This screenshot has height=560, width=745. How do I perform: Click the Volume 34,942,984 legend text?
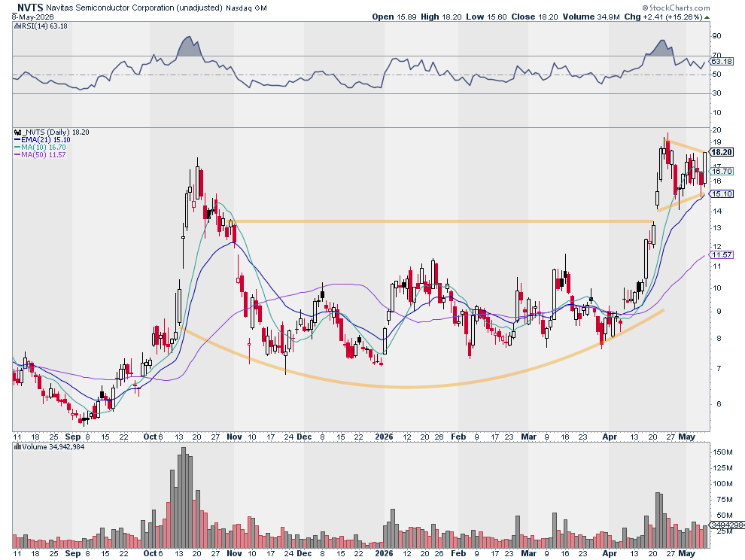[x=53, y=447]
